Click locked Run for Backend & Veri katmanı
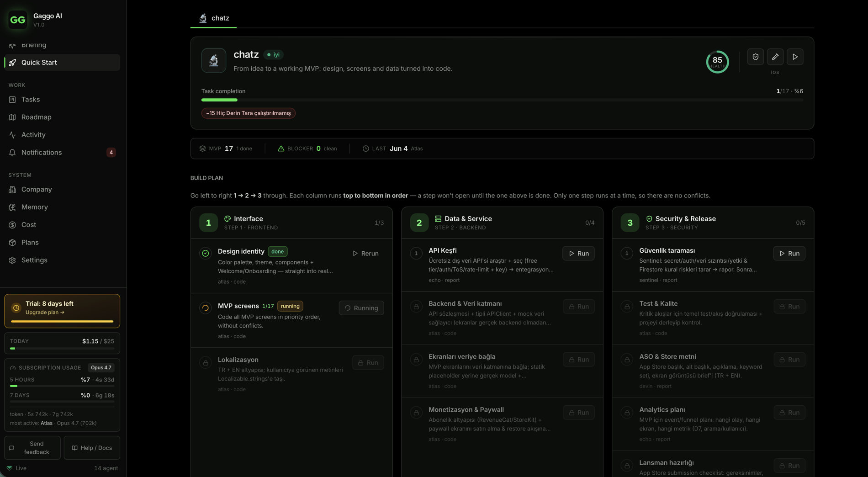Screen dimensions: 868x477 (x=579, y=307)
